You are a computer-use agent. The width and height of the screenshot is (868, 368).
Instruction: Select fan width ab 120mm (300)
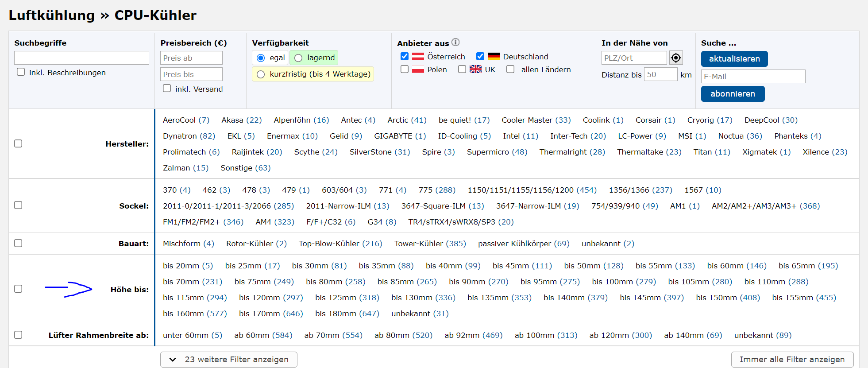pos(621,335)
